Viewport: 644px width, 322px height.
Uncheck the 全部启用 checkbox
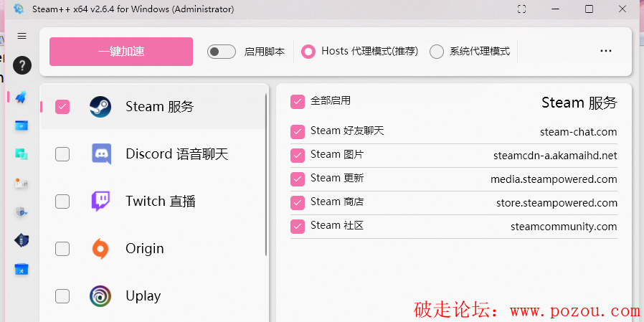tap(298, 102)
